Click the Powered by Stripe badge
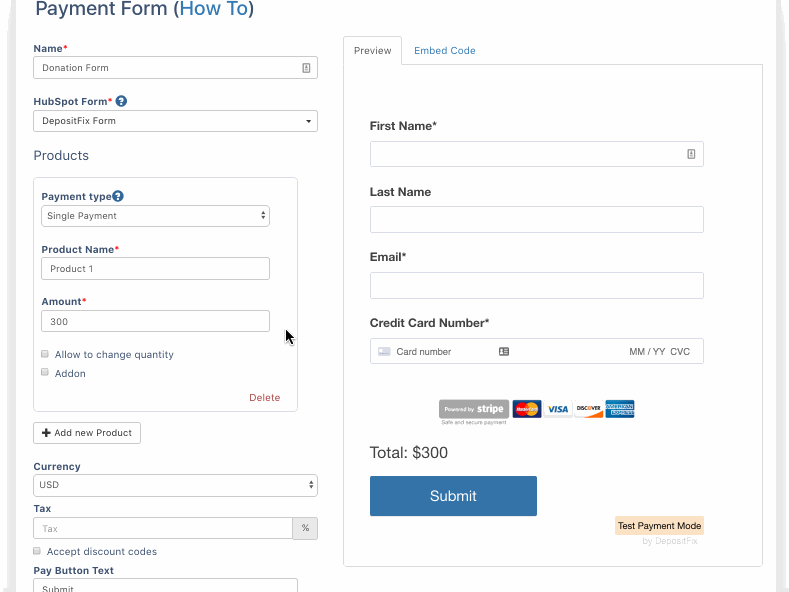The width and height of the screenshot is (789, 592). (473, 409)
